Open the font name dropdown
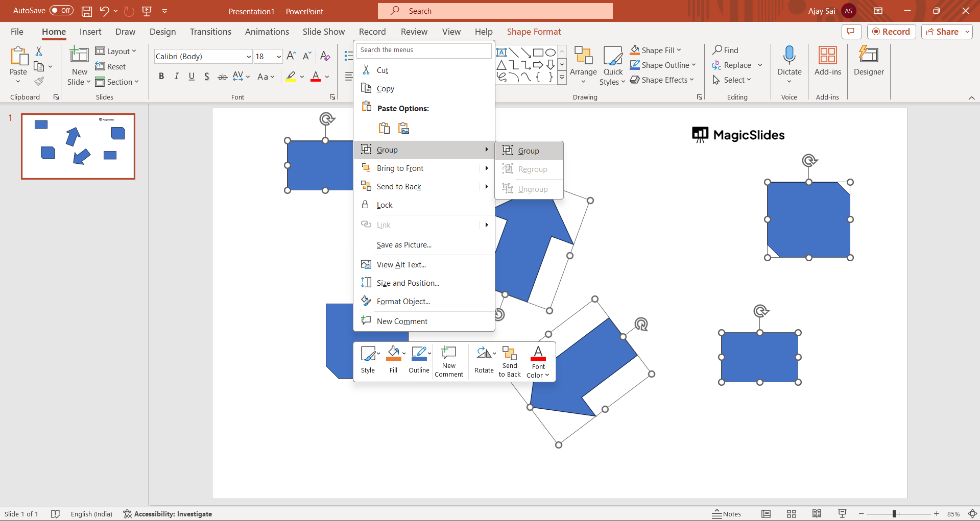The image size is (980, 521). pos(248,57)
